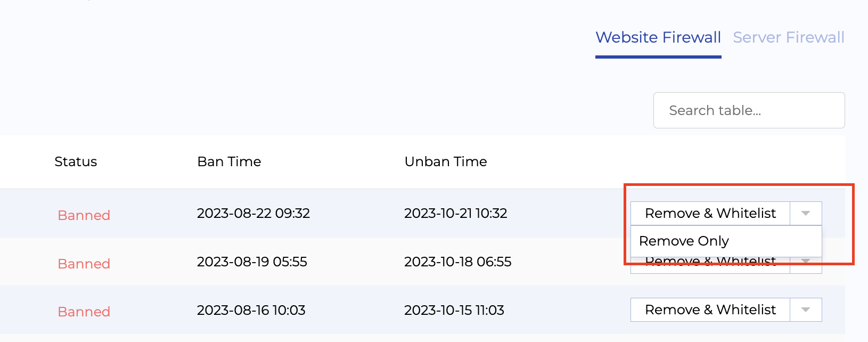Select the unban time 2023-10-15 11:03

(454, 310)
